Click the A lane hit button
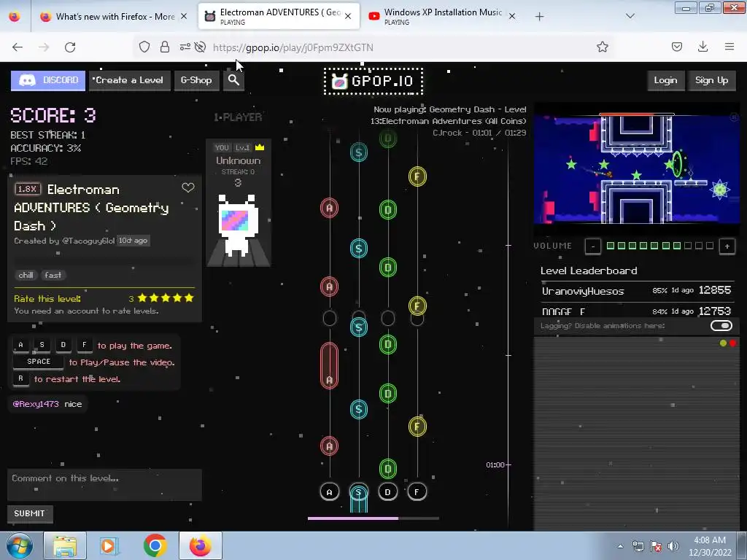This screenshot has width=747, height=560. click(329, 492)
